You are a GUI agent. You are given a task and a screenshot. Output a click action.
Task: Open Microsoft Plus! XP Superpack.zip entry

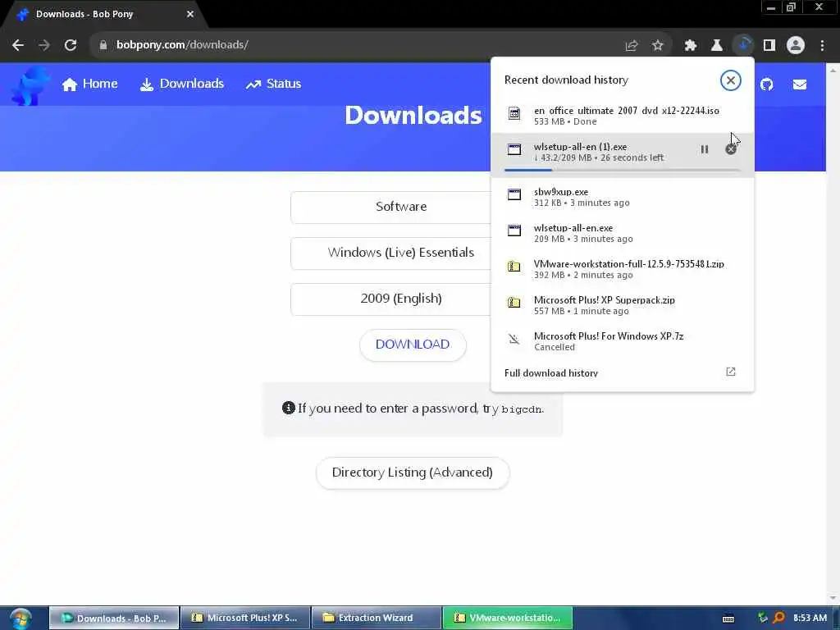[622, 305]
